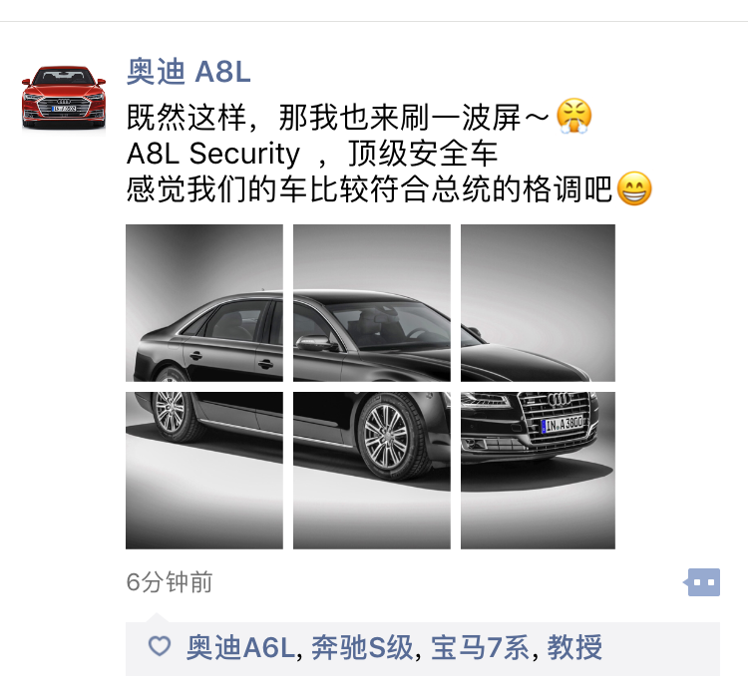Click the first post line 既然这样
The width and height of the screenshot is (748, 700).
359,117
